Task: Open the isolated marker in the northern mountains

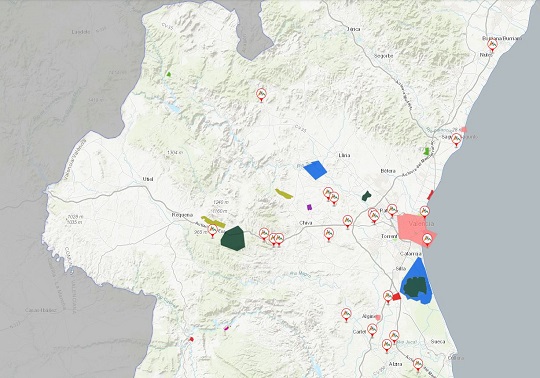Action: coord(261,95)
